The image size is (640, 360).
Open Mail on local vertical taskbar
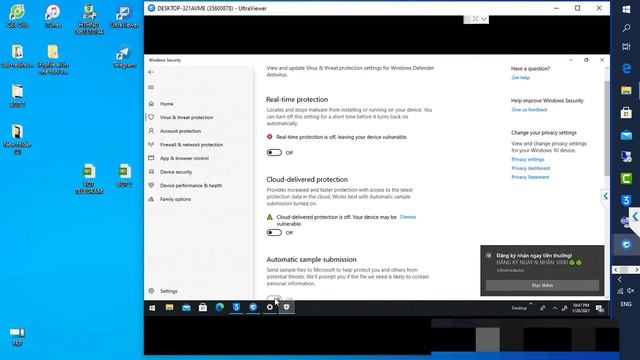tap(626, 134)
